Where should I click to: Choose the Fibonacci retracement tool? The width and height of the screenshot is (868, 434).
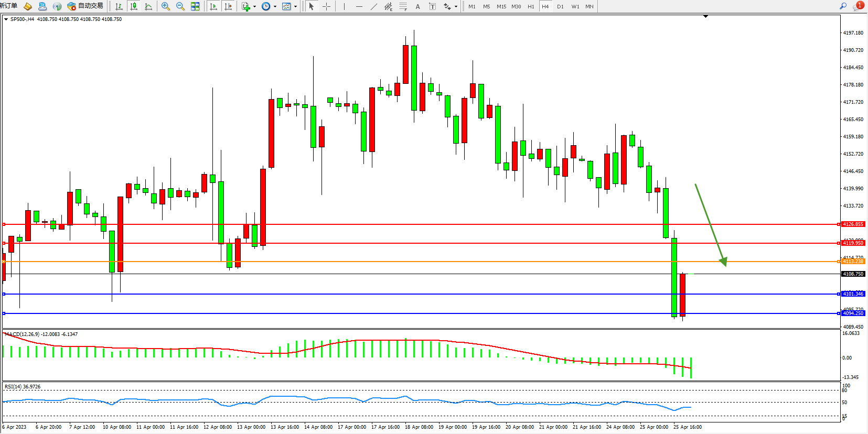[x=403, y=6]
